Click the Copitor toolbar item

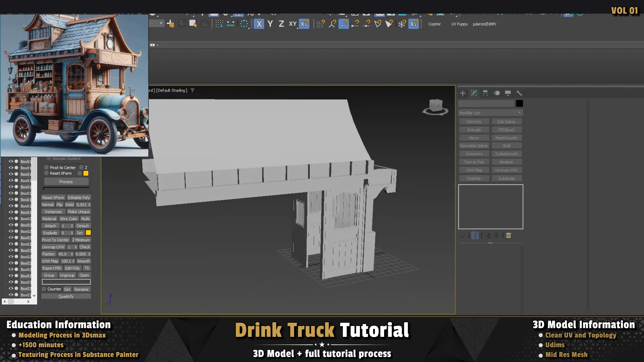coord(434,24)
